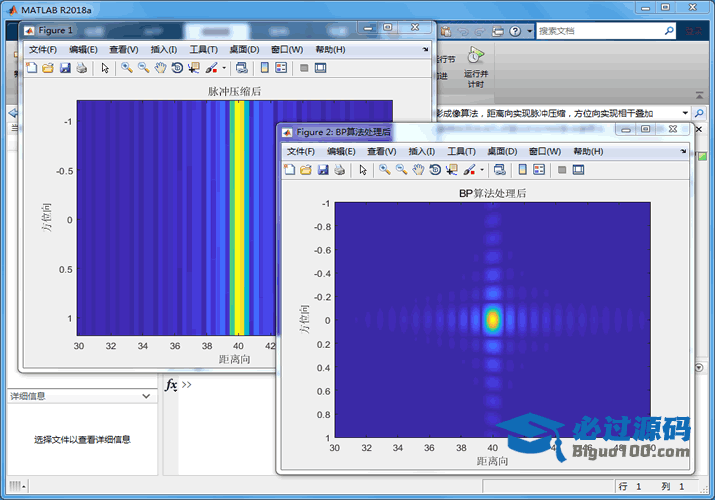Open the Brush tool color dropdown arrow in Figure 1
The image size is (715, 500).
coord(224,68)
